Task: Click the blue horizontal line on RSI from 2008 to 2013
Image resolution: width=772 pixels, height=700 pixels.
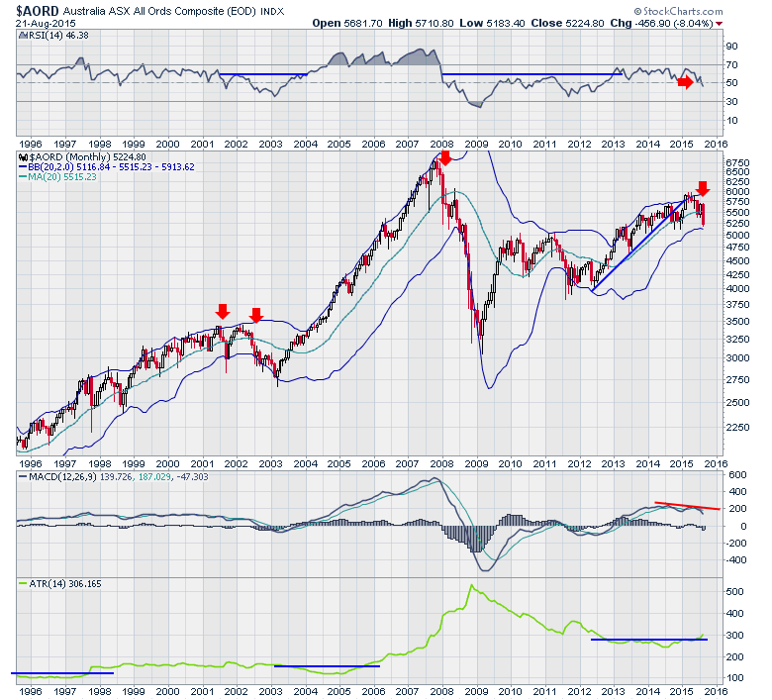Action: (532, 74)
